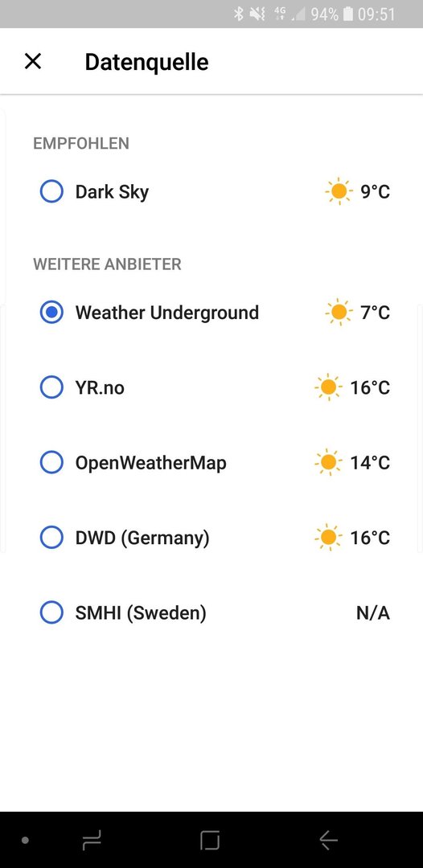Choose the YR.no radio button
The height and width of the screenshot is (868, 423).
[x=51, y=387]
